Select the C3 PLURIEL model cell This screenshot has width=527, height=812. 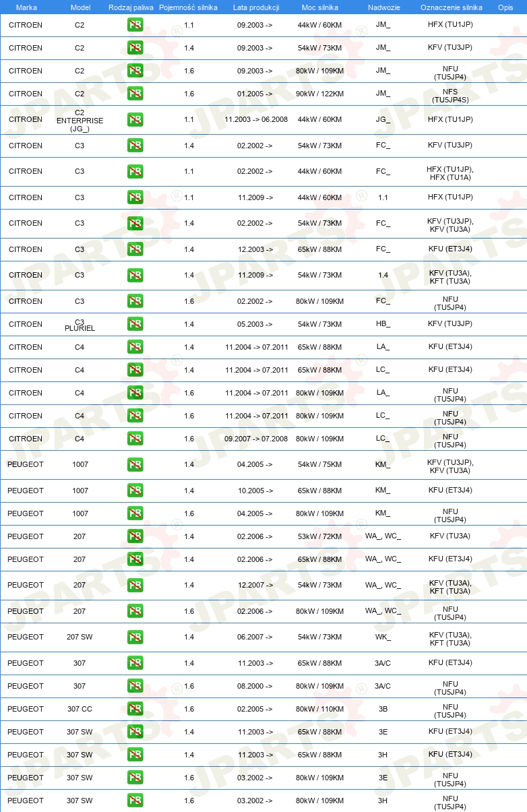pos(80,324)
